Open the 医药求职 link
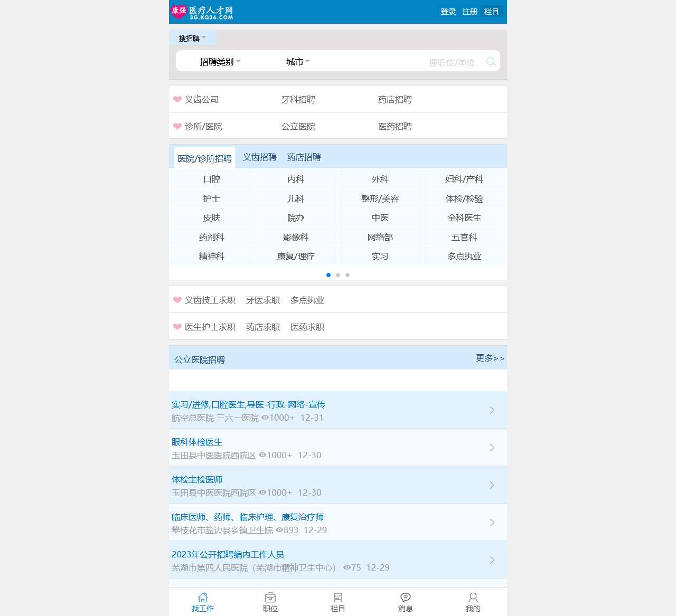This screenshot has height=616, width=676. click(x=307, y=327)
